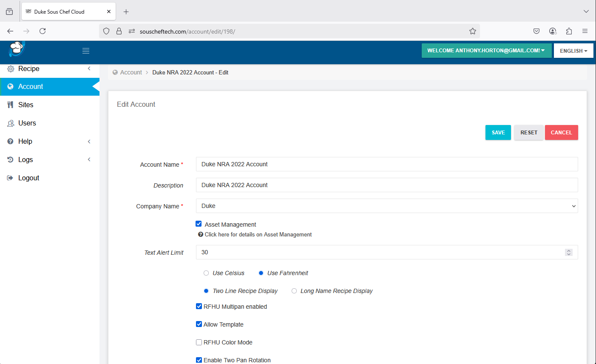Click the tracking protection shield icon
The height and width of the screenshot is (364, 596).
[107, 31]
